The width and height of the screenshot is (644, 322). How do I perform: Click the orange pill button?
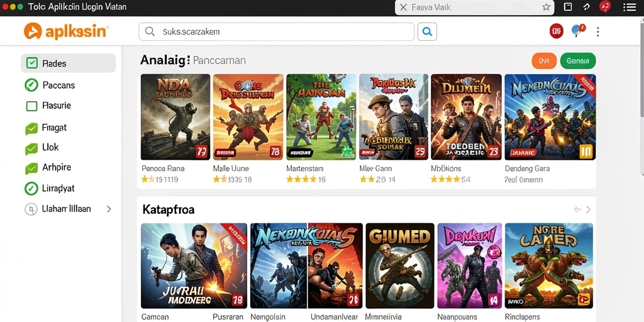click(544, 61)
